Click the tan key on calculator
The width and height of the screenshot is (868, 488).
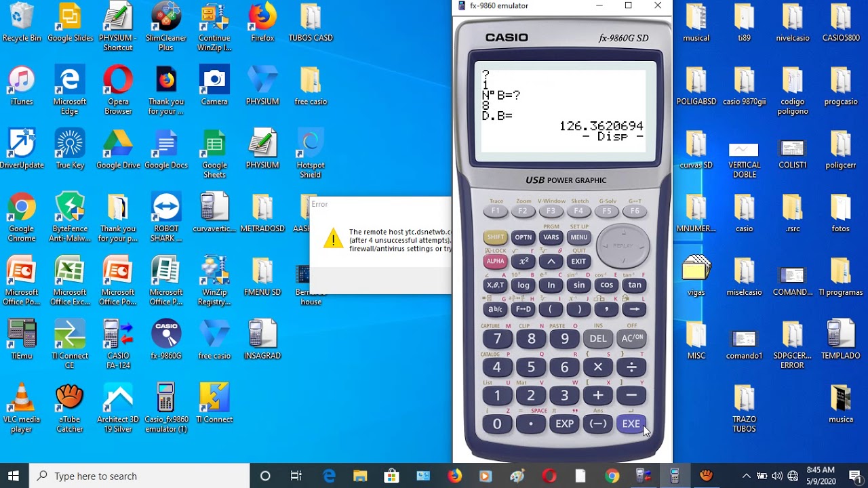tap(634, 285)
